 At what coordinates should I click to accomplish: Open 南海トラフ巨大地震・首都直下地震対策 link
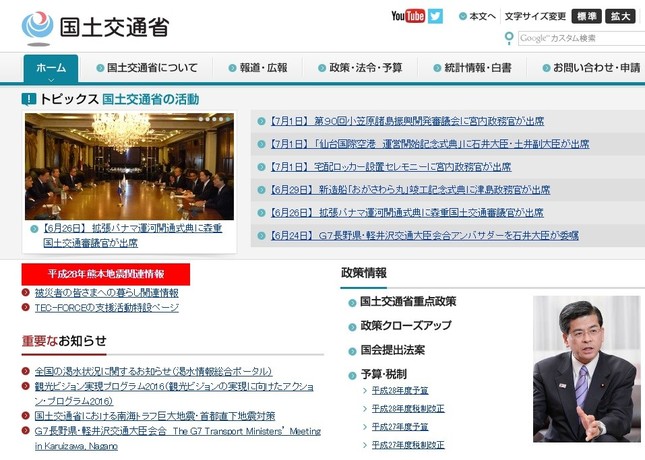(155, 416)
